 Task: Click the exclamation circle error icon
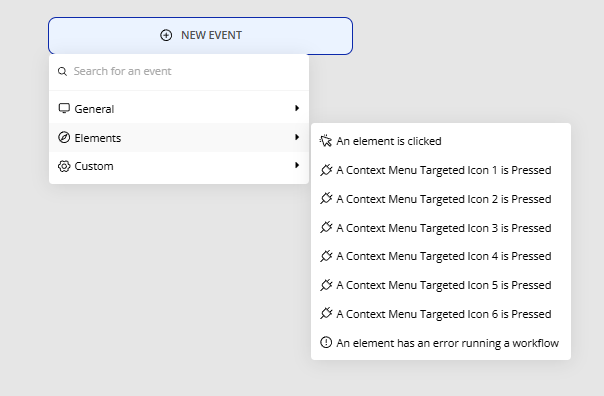(x=326, y=342)
